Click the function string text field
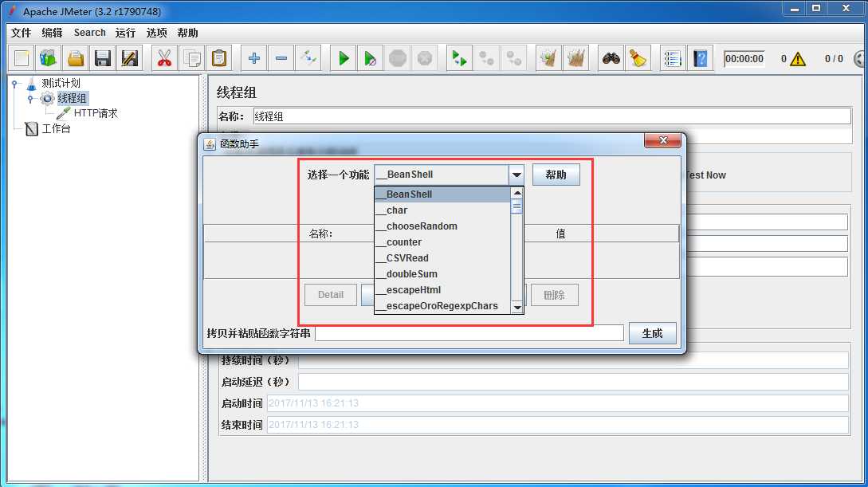This screenshot has height=487, width=868. tap(469, 333)
